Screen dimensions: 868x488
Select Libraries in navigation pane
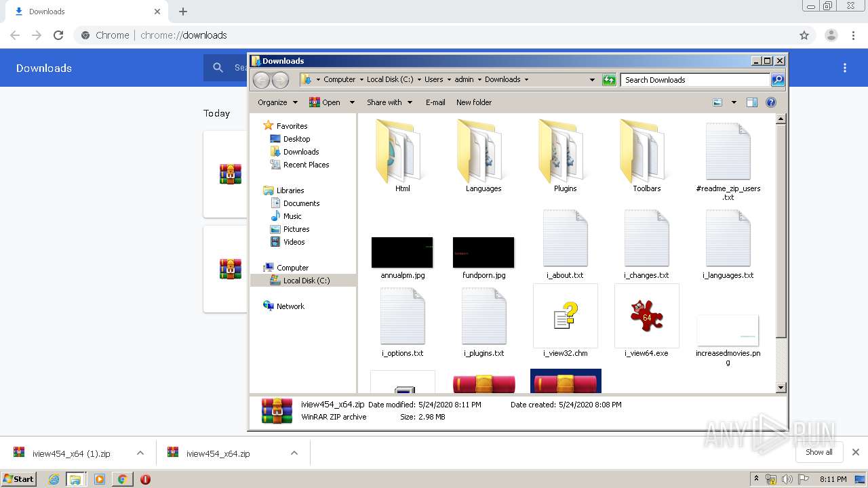pos(283,190)
